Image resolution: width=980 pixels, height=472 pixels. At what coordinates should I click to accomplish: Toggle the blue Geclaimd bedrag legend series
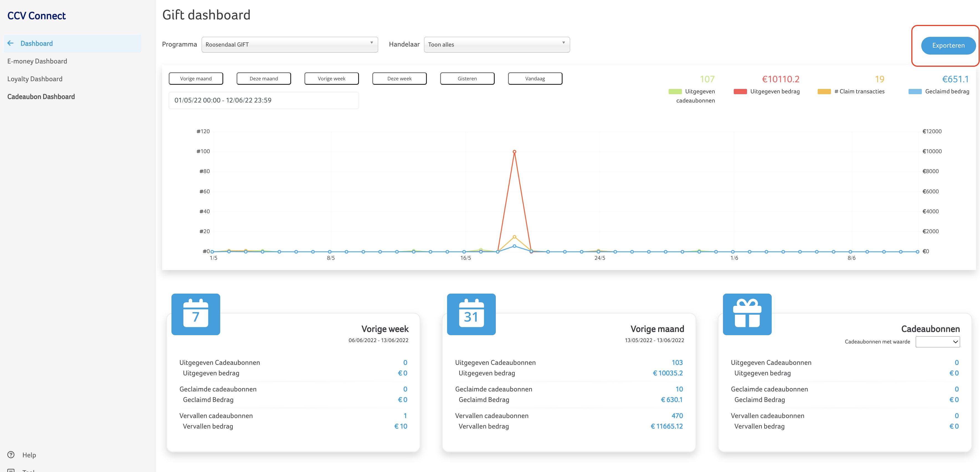tap(915, 92)
